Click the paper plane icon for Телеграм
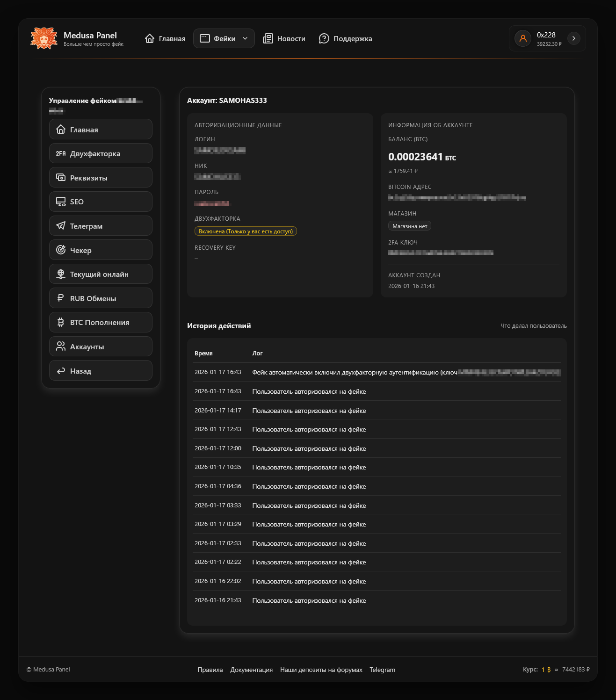Screen dimensions: 616x700 61,226
